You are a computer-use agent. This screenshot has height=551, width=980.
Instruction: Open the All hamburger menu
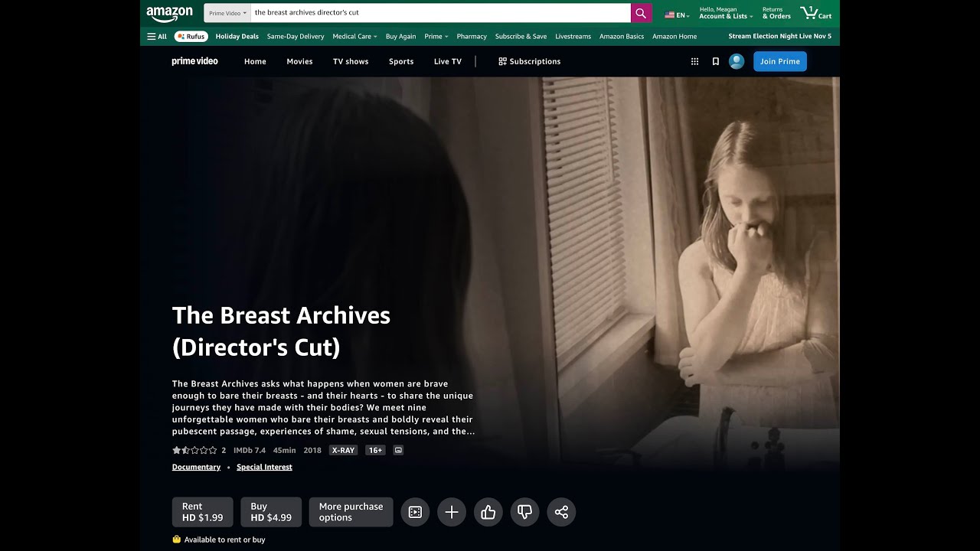pyautogui.click(x=157, y=36)
